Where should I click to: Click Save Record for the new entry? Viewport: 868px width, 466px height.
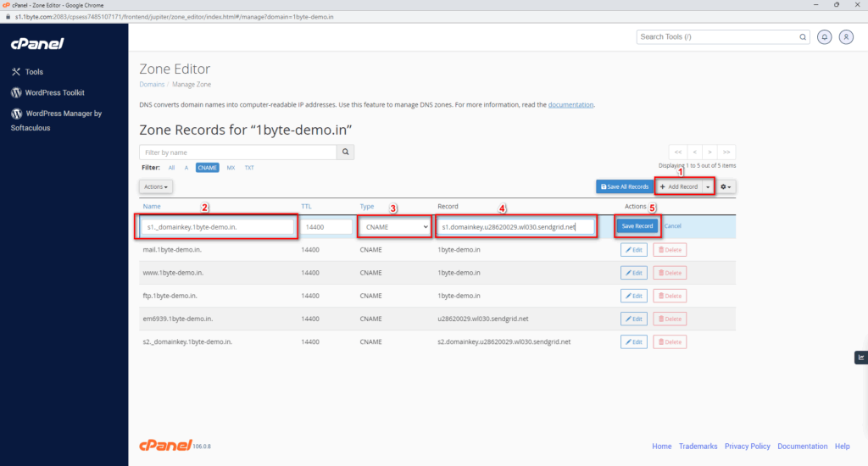tap(637, 226)
